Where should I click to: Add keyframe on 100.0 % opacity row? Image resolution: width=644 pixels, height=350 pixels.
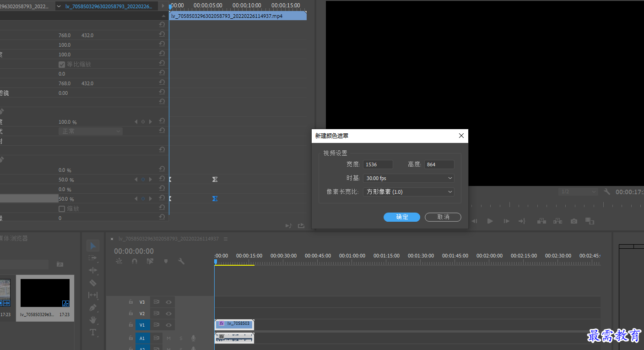tap(143, 122)
